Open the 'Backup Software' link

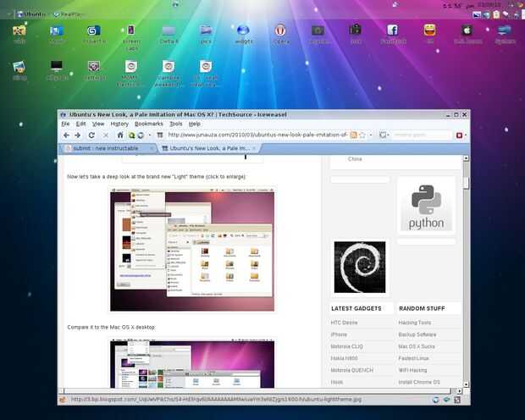pyautogui.click(x=417, y=334)
